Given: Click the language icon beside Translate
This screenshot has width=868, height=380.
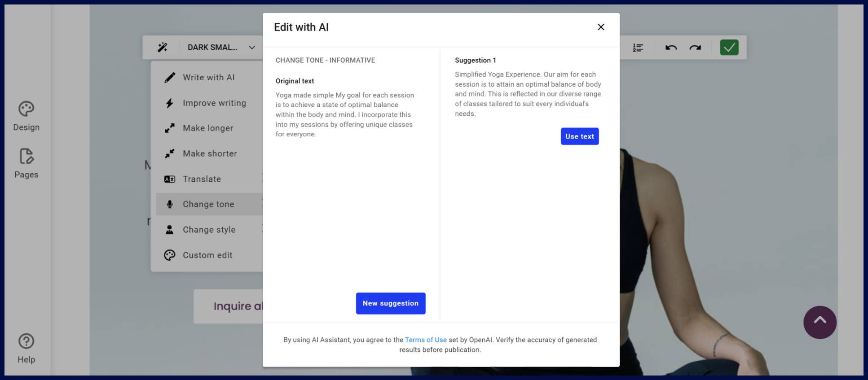Looking at the screenshot, I should (170, 179).
